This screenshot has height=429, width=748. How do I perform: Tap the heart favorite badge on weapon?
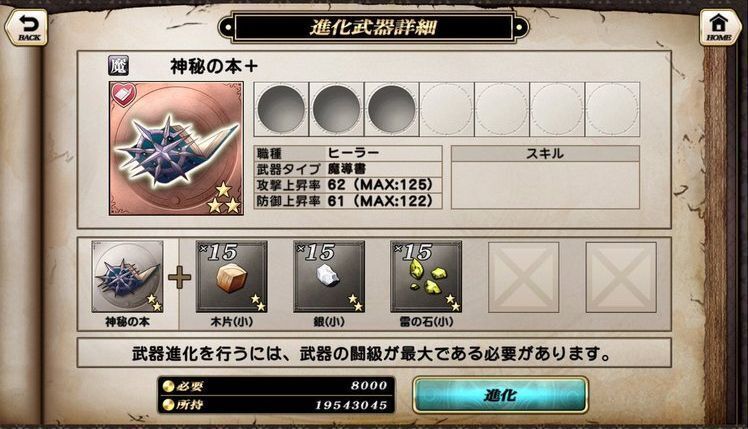click(x=124, y=94)
